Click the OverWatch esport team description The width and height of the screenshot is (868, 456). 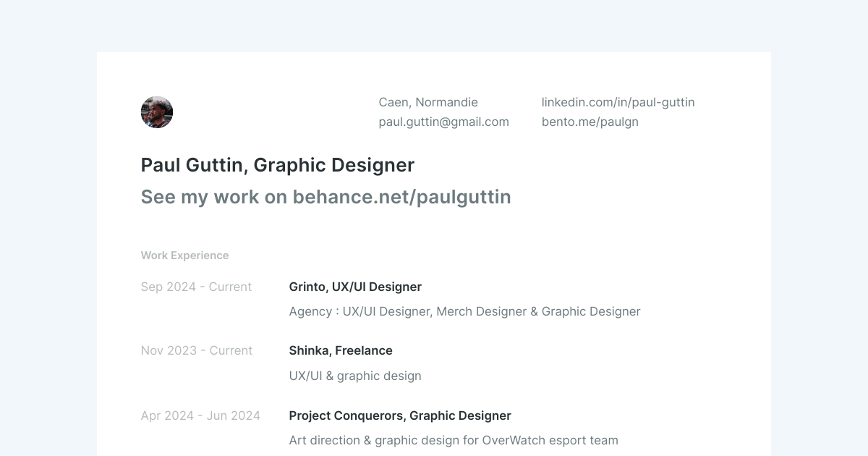point(454,440)
